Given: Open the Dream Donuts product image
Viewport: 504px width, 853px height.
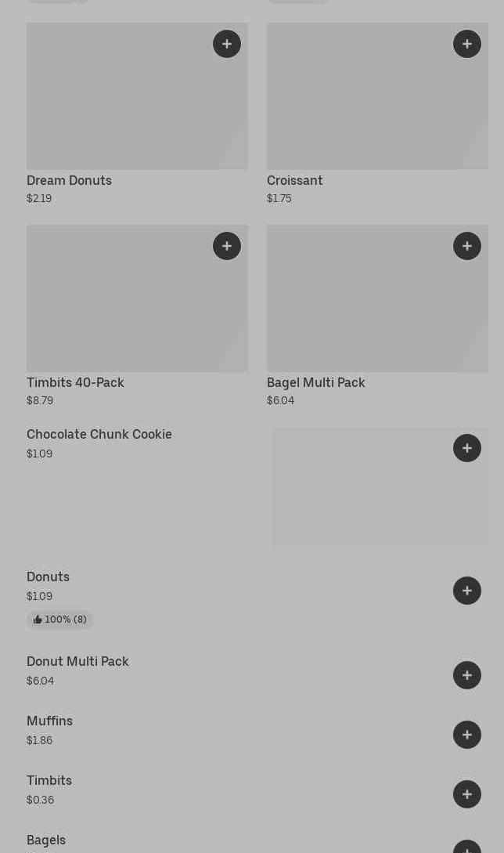Looking at the screenshot, I should coord(125,102).
